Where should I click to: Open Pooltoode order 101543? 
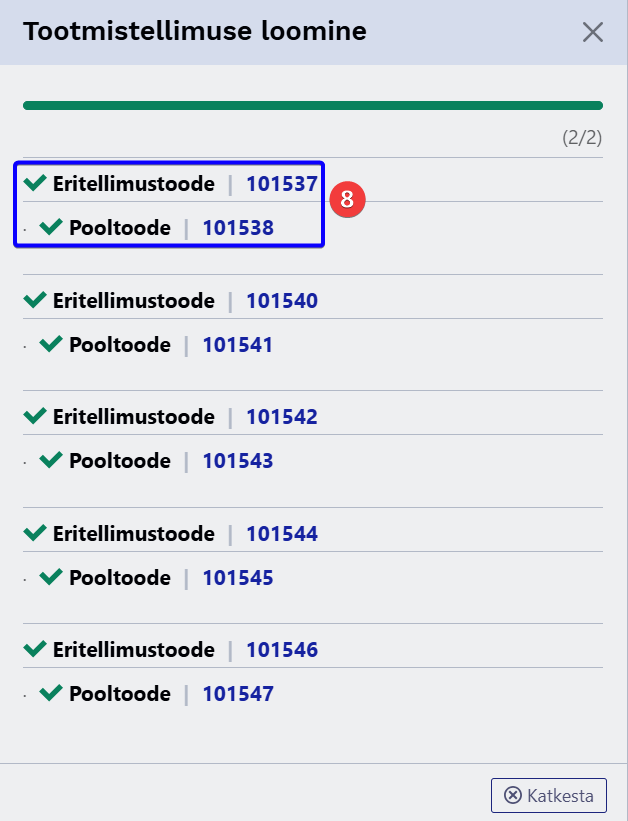pyautogui.click(x=238, y=461)
